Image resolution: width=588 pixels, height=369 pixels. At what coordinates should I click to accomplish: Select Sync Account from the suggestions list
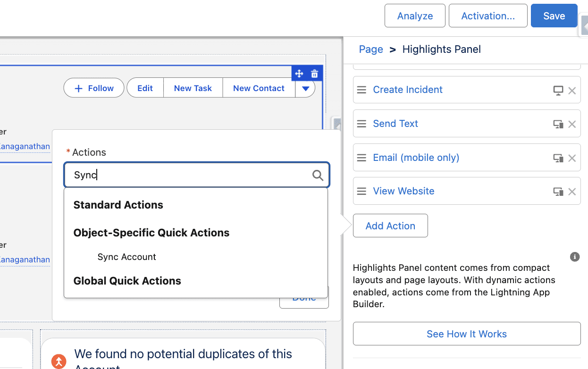126,257
